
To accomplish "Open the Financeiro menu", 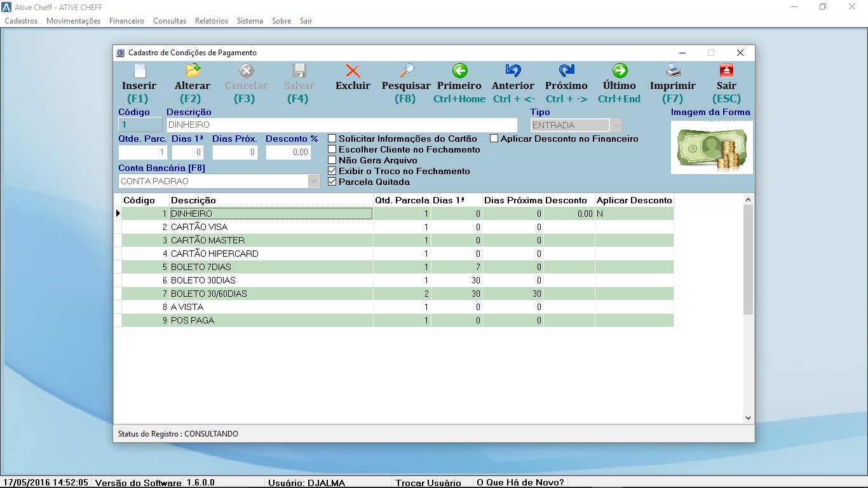I will coord(126,21).
